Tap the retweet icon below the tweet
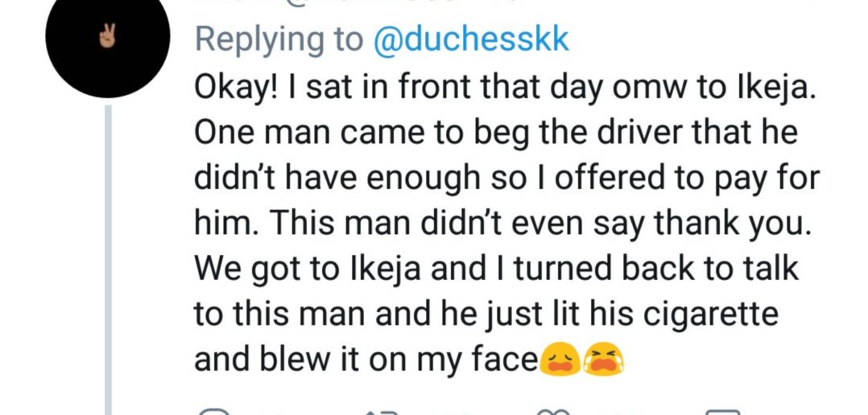Viewport: 868px width, 415px height. tap(382, 413)
